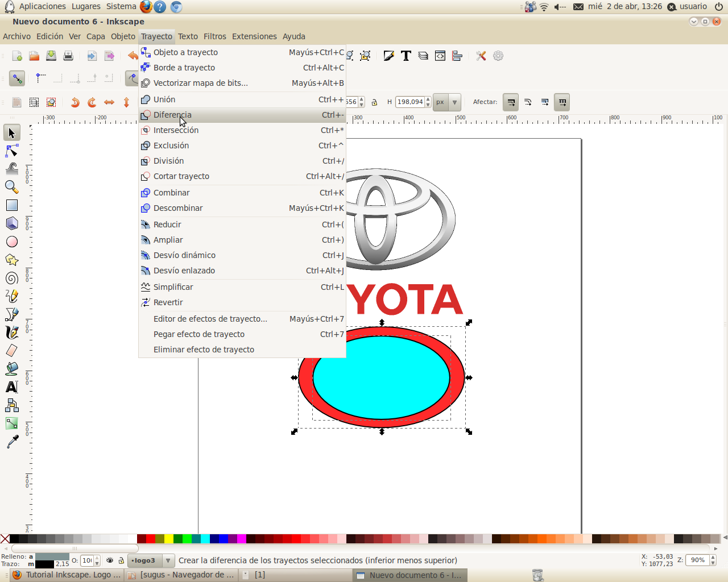Rotate selection 90 degrees counter-clockwise

[x=75, y=102]
